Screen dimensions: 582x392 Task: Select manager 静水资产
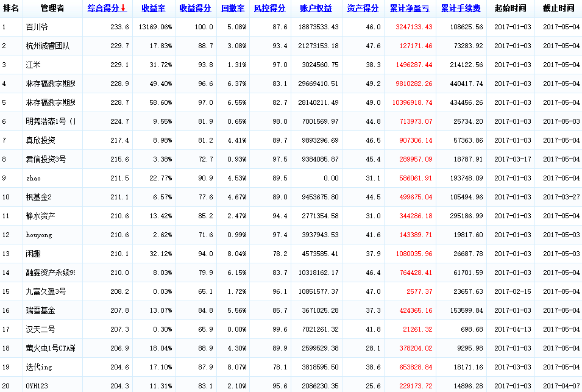[x=40, y=216]
